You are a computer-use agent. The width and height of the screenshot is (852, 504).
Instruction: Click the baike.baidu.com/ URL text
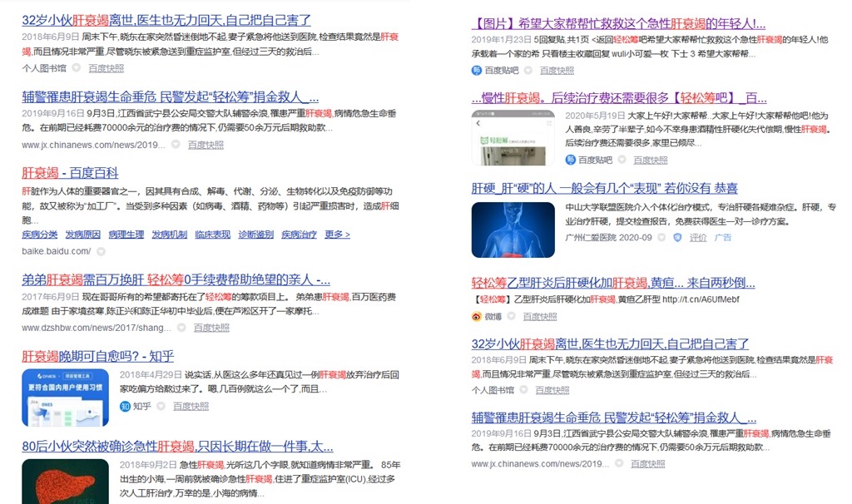pyautogui.click(x=57, y=251)
